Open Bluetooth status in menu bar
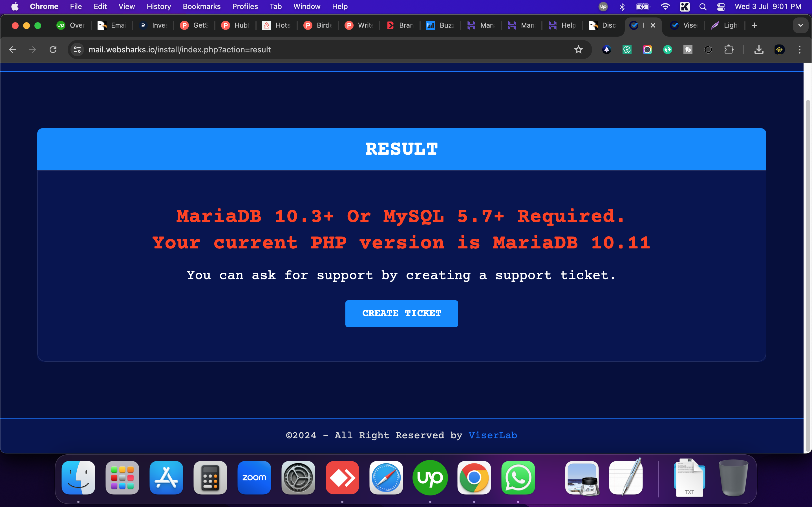This screenshot has height=507, width=812. [x=622, y=7]
